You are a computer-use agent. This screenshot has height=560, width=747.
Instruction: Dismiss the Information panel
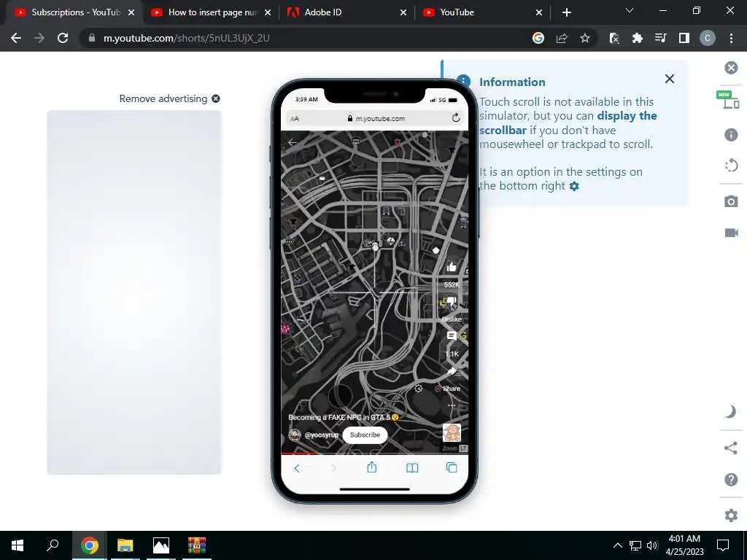670,79
